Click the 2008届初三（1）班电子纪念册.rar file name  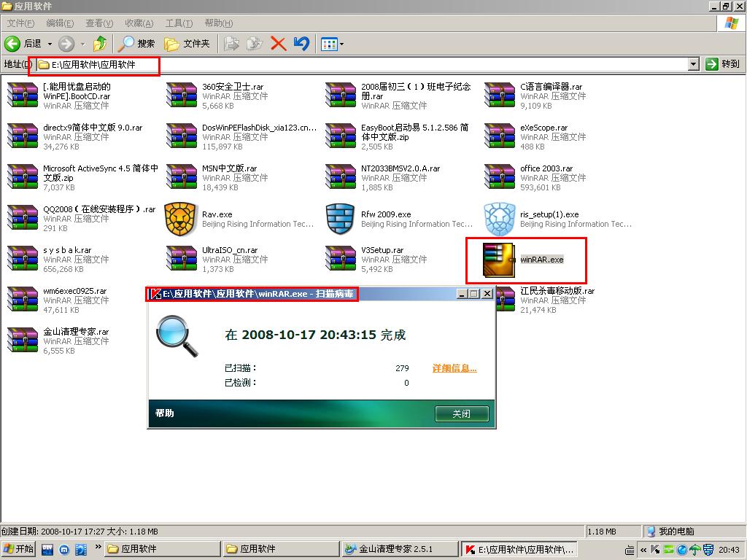coord(416,91)
